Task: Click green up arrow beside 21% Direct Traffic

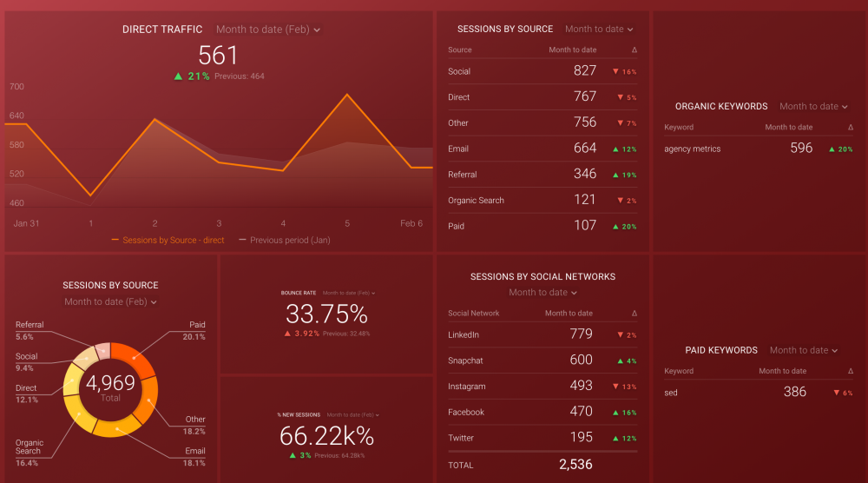Action: (179, 76)
